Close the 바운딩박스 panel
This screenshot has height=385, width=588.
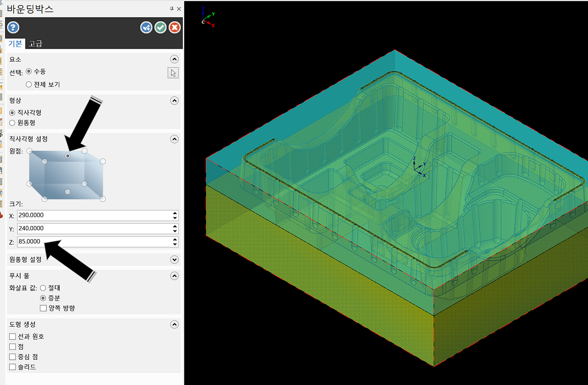click(x=178, y=8)
